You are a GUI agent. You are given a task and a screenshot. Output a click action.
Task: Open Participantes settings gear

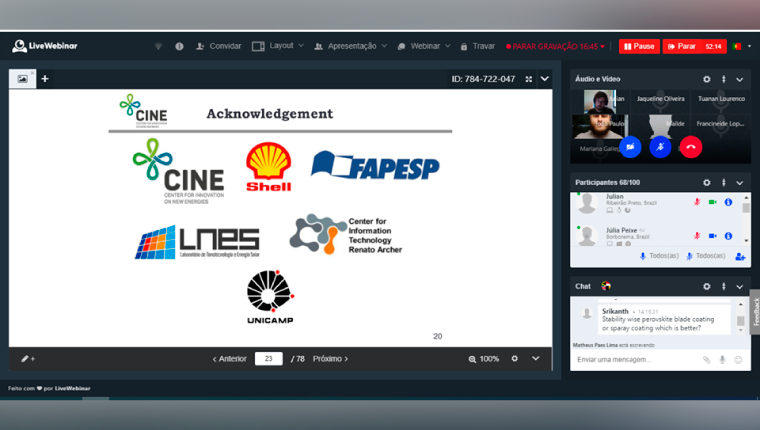[707, 182]
